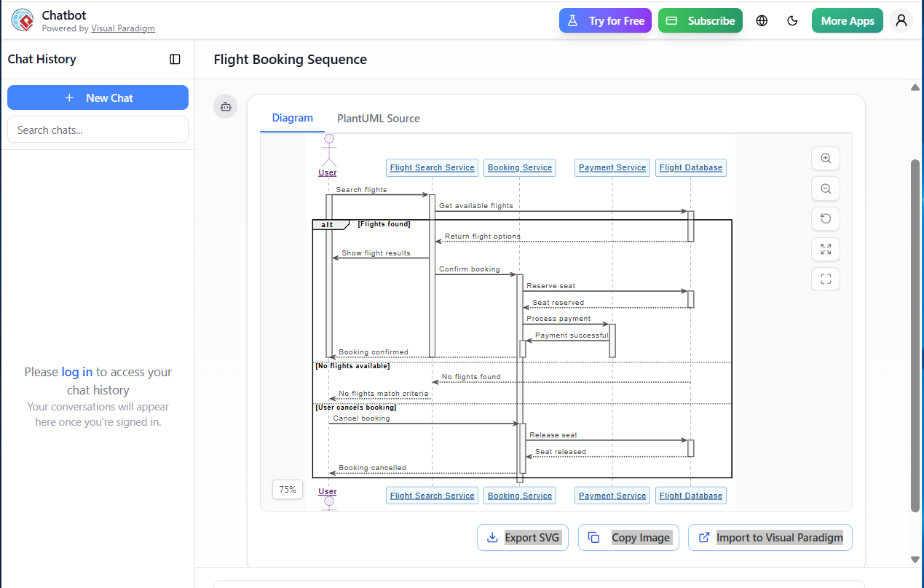Collapse the Chat History sidebar
The width and height of the screenshot is (924, 588).
tap(175, 59)
